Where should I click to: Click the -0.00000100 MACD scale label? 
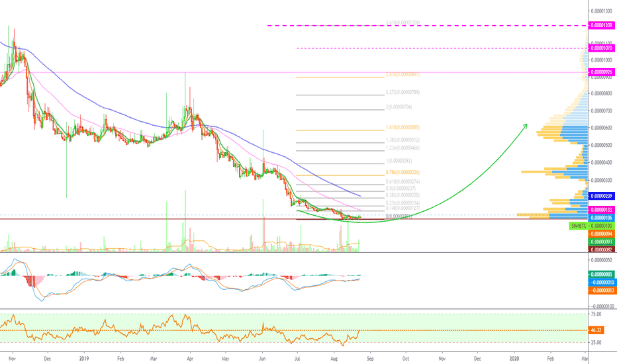(x=602, y=306)
